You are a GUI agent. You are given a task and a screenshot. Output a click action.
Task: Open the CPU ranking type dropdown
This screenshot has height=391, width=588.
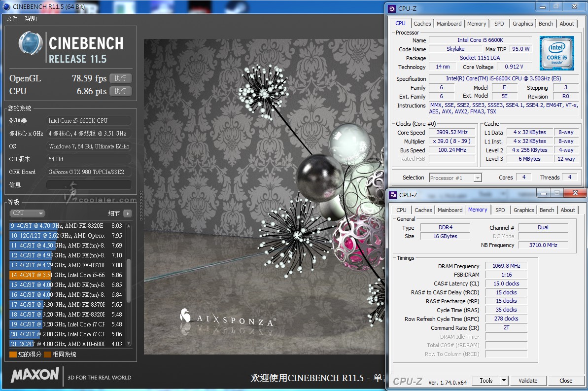click(x=28, y=213)
